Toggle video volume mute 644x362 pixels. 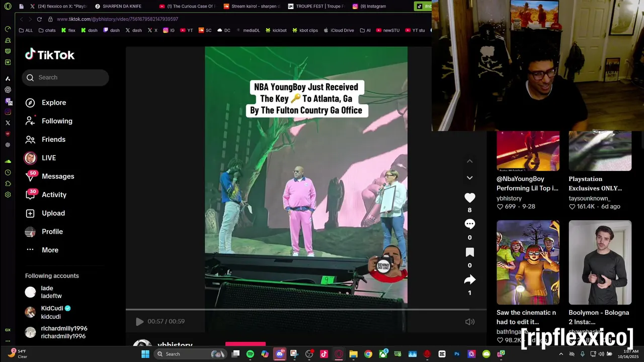tap(469, 322)
